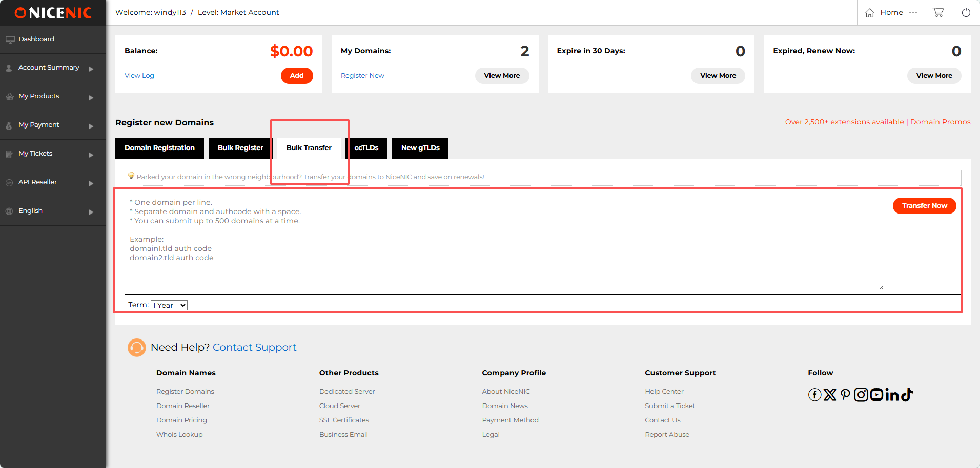Open Dedicated Server footer link
The image size is (980, 468).
(347, 392)
